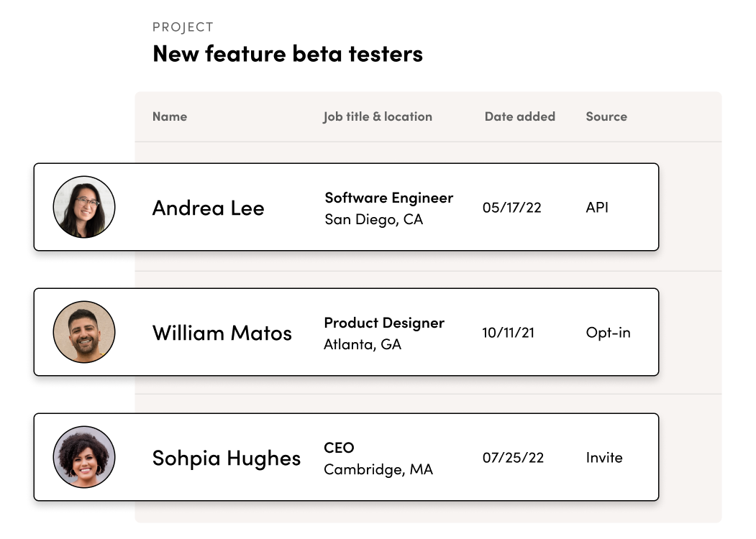
Task: Select the Name column header
Action: (x=169, y=116)
